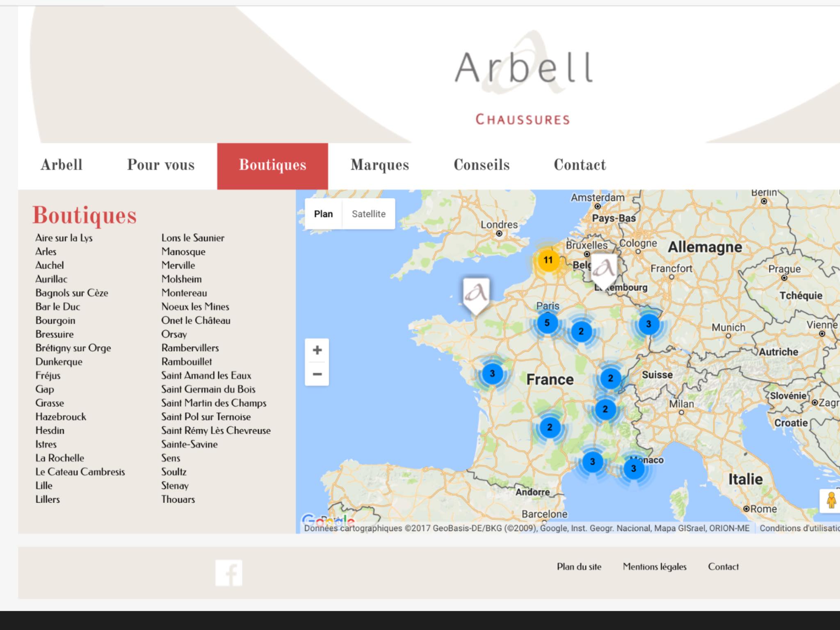Open the 3-boutique cluster near the German border
840x630 pixels.
[648, 324]
